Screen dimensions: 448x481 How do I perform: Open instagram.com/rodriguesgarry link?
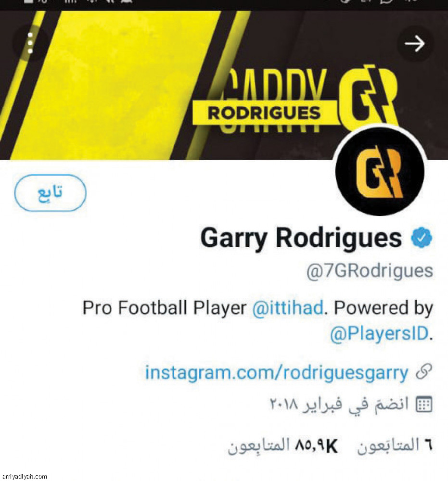coord(277,372)
